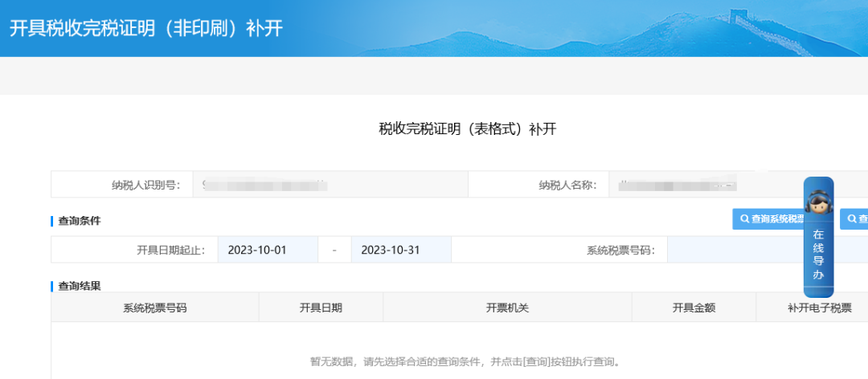Click the 查询条件 section heading

coord(80,221)
